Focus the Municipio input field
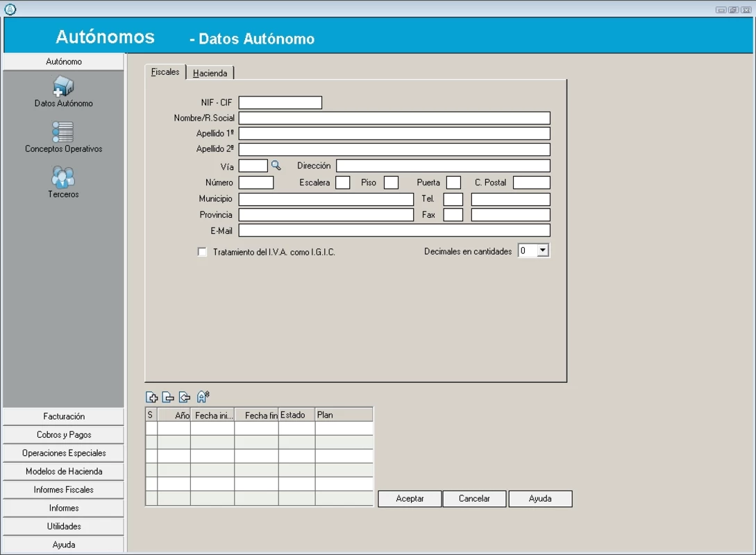The height and width of the screenshot is (555, 756). 326,200
